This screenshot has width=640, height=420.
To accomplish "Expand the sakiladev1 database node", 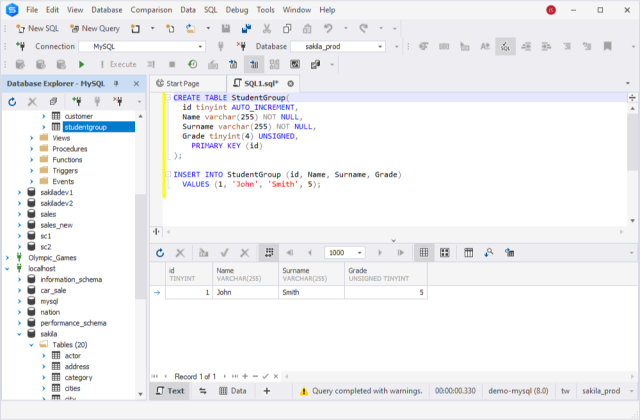I will click(x=19, y=192).
